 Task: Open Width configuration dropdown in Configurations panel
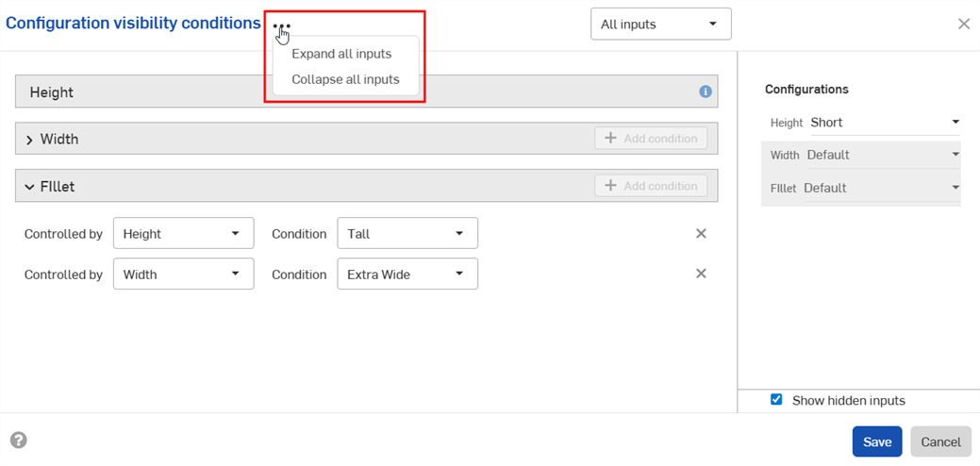(x=883, y=155)
